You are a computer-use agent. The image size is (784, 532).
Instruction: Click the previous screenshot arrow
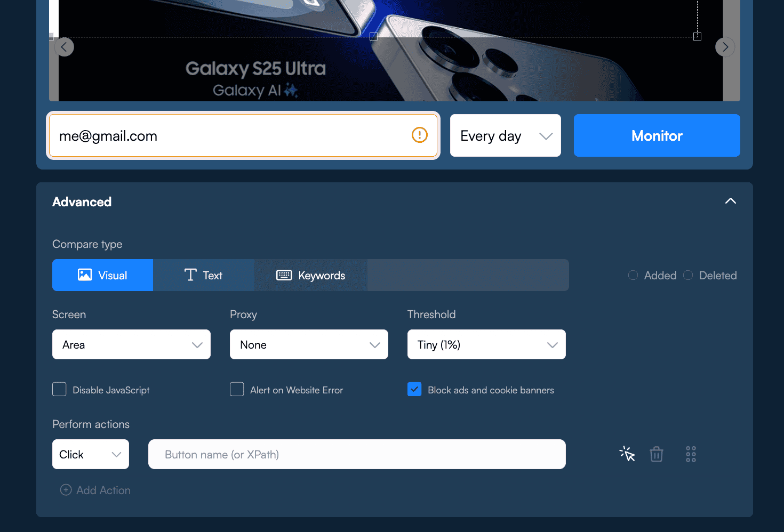pos(64,47)
